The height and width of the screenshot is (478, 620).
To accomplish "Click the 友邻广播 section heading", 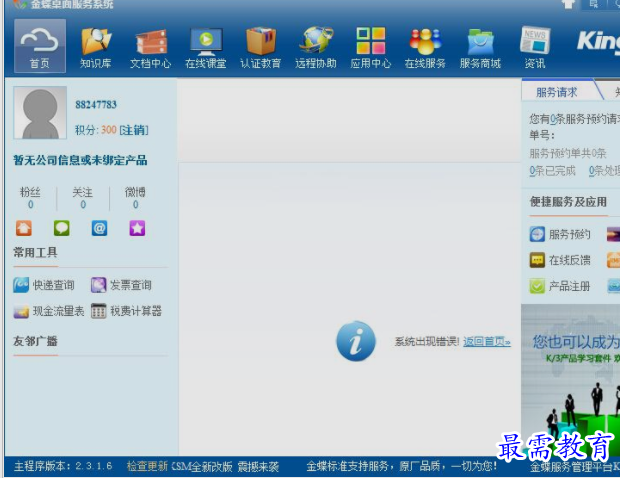I will pyautogui.click(x=36, y=341).
